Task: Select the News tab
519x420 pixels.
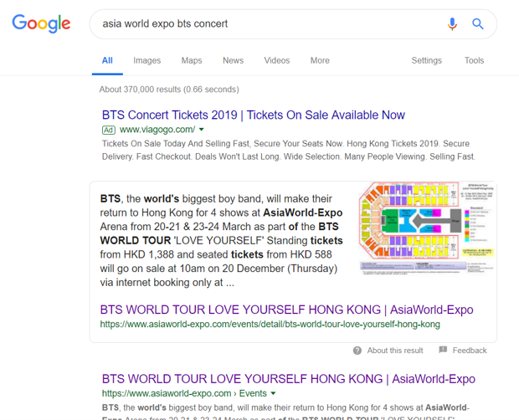Action: 233,60
